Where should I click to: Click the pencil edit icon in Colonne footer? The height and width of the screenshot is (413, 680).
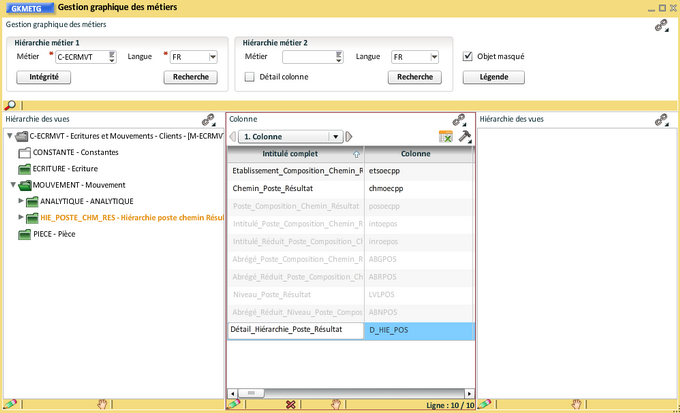(233, 404)
